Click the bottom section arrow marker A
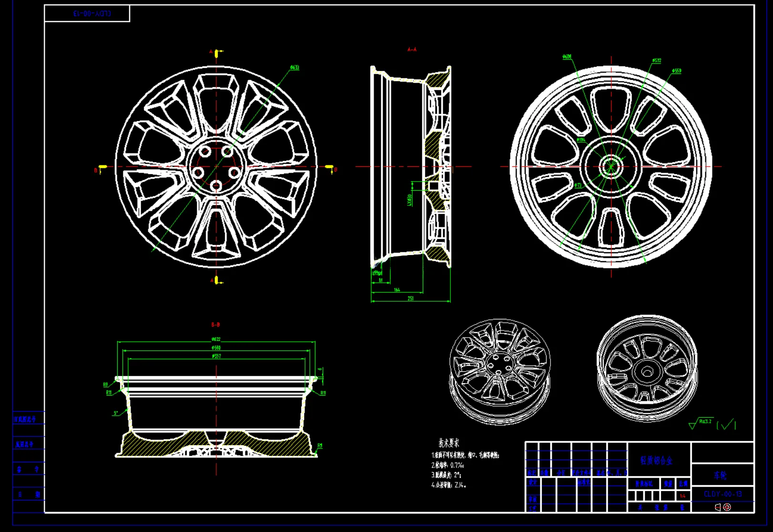Viewport: 773px width, 532px height. click(x=216, y=280)
